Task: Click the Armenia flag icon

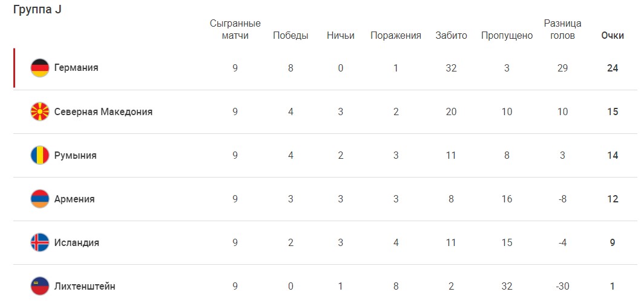Action: tap(40, 199)
